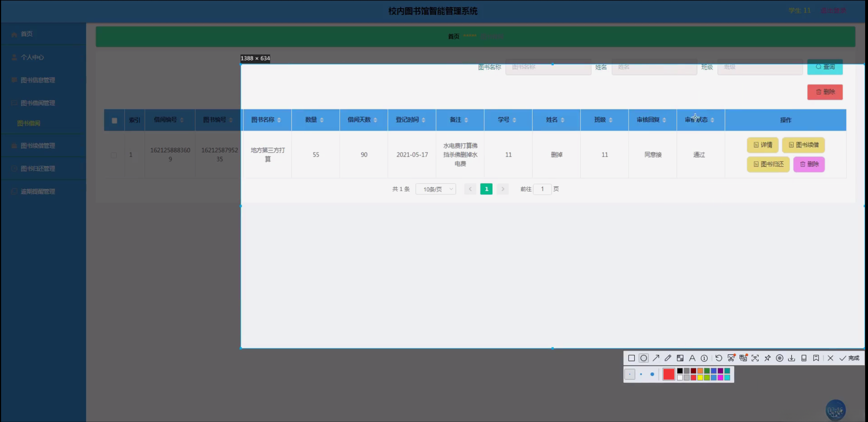Sort by 借阅天数 column arrows
Viewport: 868px width, 422px height.
(x=375, y=120)
